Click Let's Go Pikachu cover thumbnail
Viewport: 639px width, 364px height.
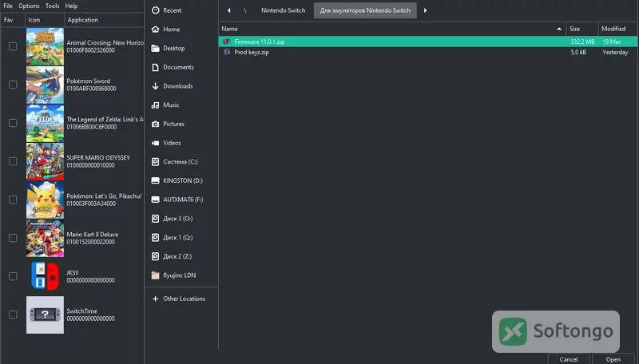click(45, 200)
